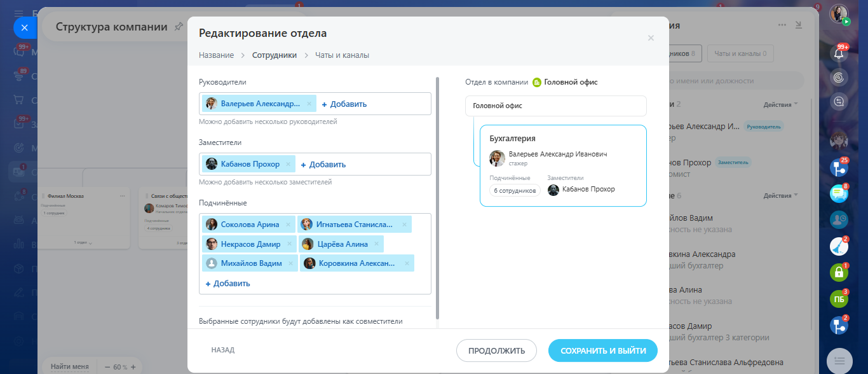Go to the Название step in the dialog
868x374 pixels.
(216, 55)
